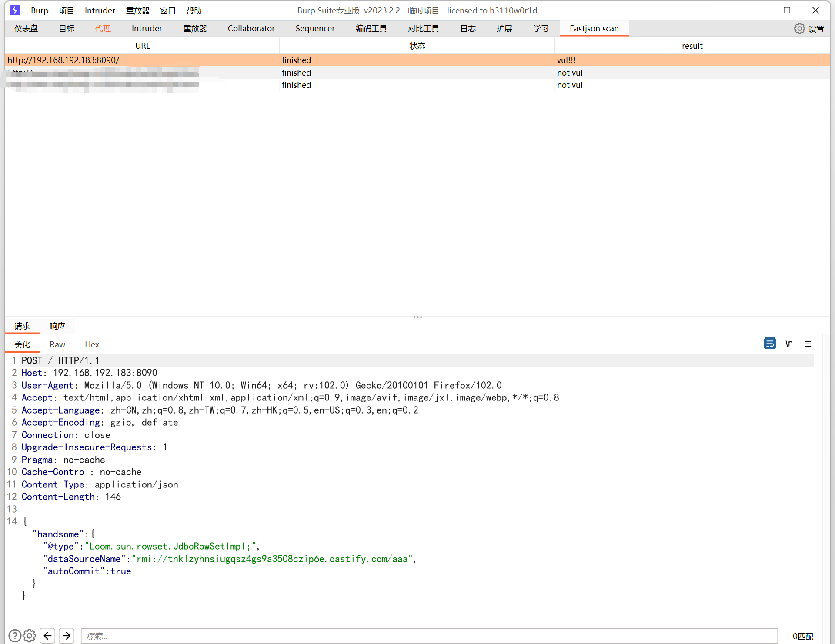The image size is (835, 644).
Task: Open the editor hamburger options menu
Action: (x=808, y=344)
